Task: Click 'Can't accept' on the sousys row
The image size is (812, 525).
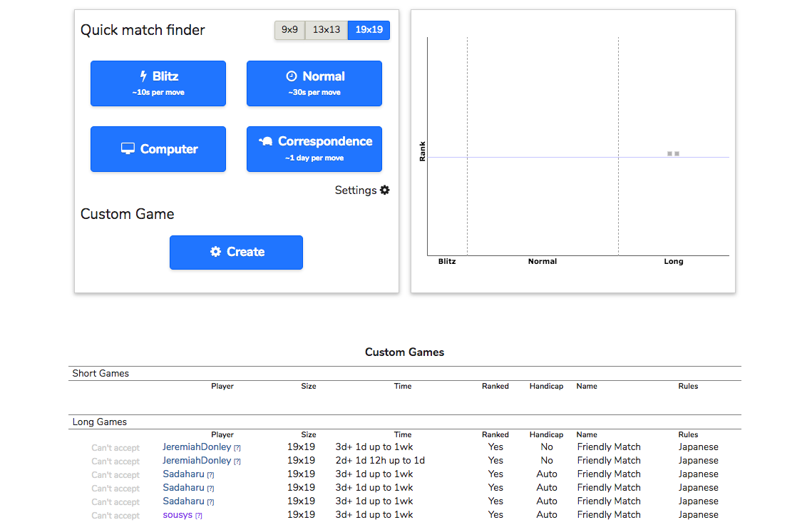Action: (115, 516)
